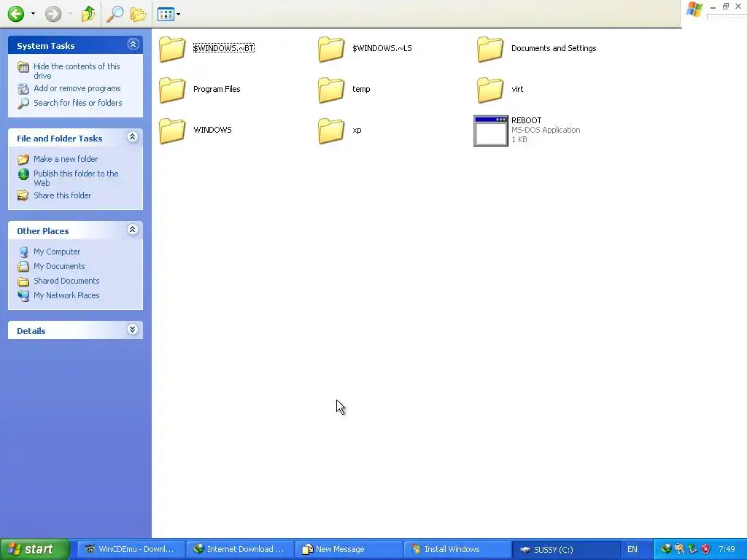Select the xp folder icon
Screen dimensions: 747x560
click(x=331, y=131)
